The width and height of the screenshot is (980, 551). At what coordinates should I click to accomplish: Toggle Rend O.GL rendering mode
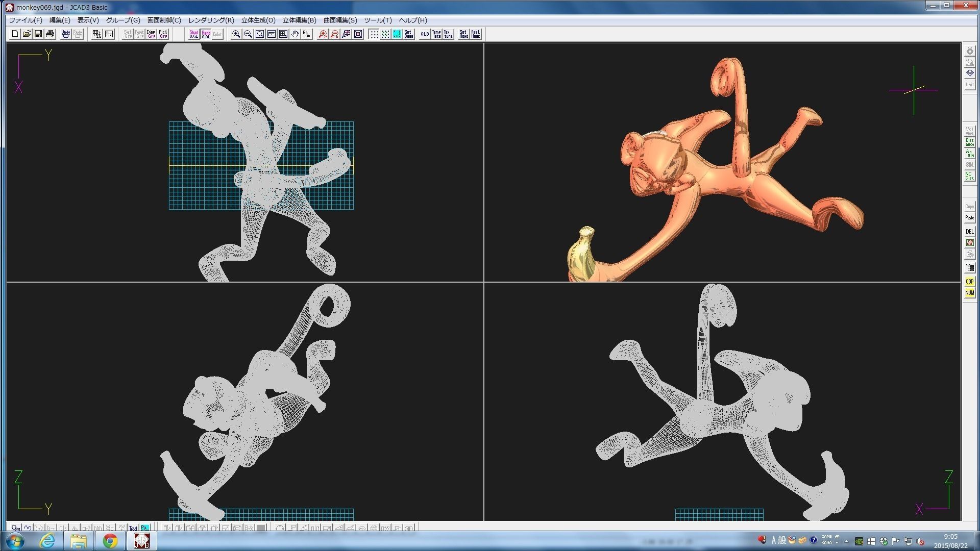click(x=206, y=34)
